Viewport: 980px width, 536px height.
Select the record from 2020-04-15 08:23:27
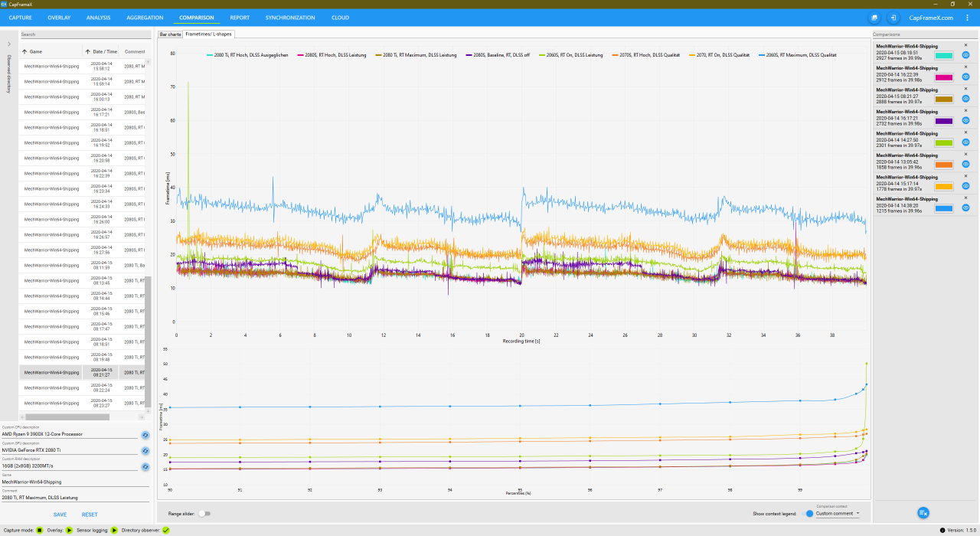(x=83, y=403)
